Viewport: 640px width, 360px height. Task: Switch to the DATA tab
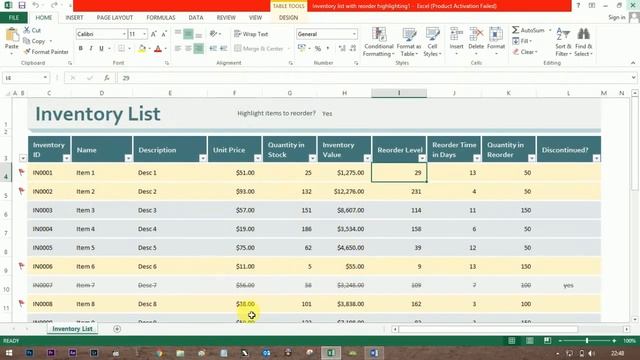(x=196, y=18)
